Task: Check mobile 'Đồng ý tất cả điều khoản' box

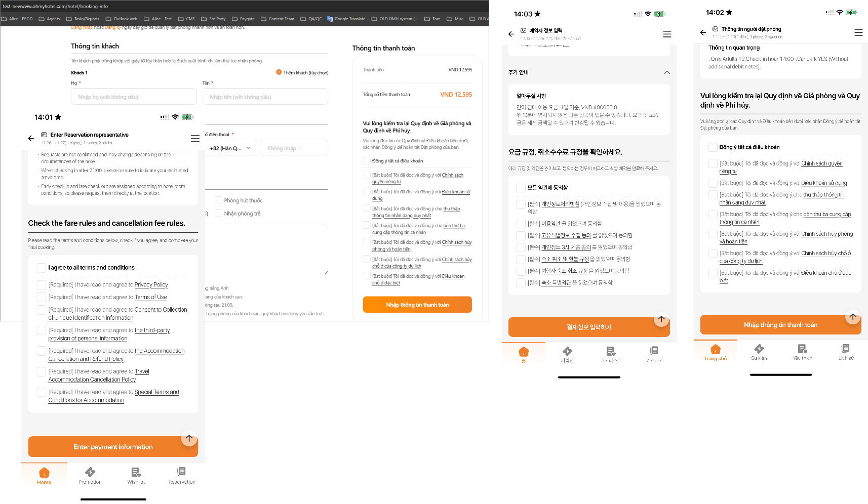Action: [x=713, y=147]
